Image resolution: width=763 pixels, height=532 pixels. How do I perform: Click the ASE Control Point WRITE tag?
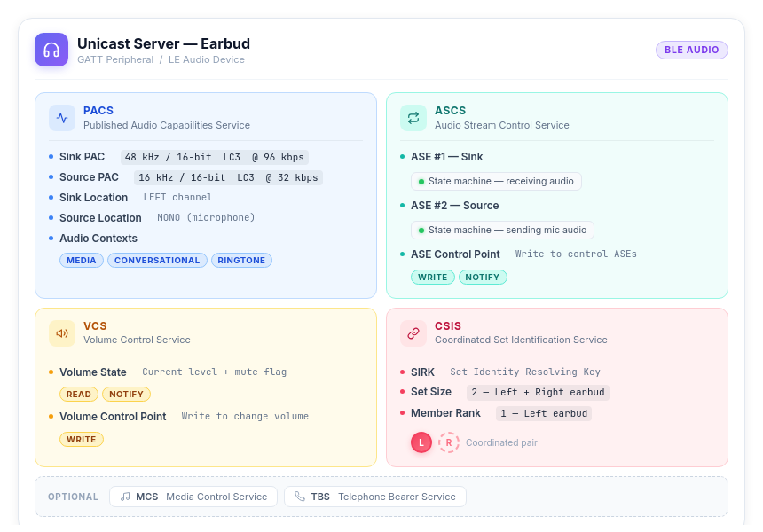pos(432,278)
